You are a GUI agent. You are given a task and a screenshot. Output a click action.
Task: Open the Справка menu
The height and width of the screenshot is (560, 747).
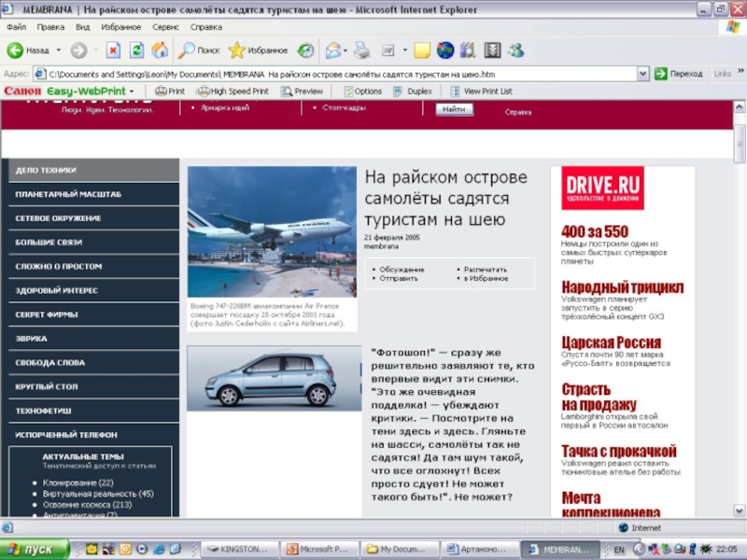206,27
